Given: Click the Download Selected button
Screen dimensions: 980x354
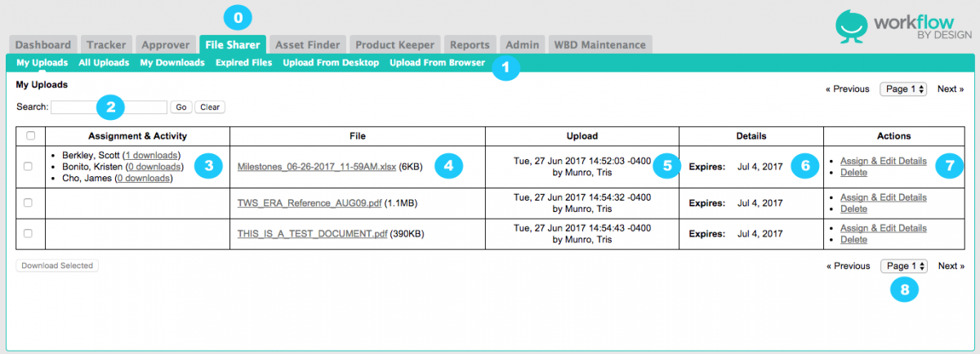Looking at the screenshot, I should pyautogui.click(x=57, y=265).
